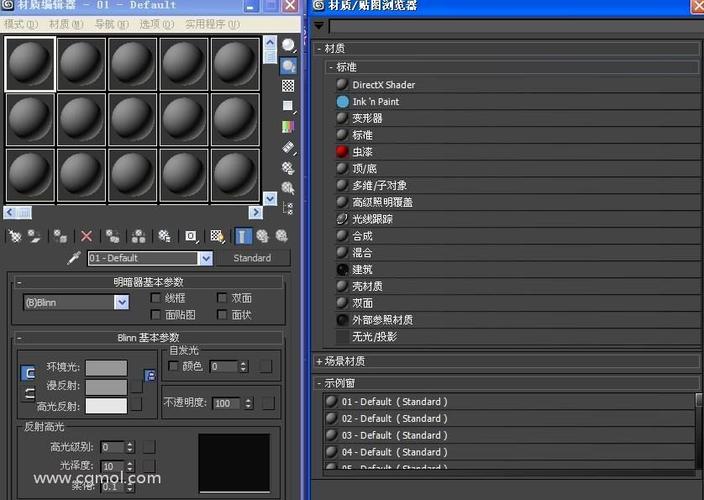
Task: Click the Sample Type sphere icon
Action: point(288,45)
